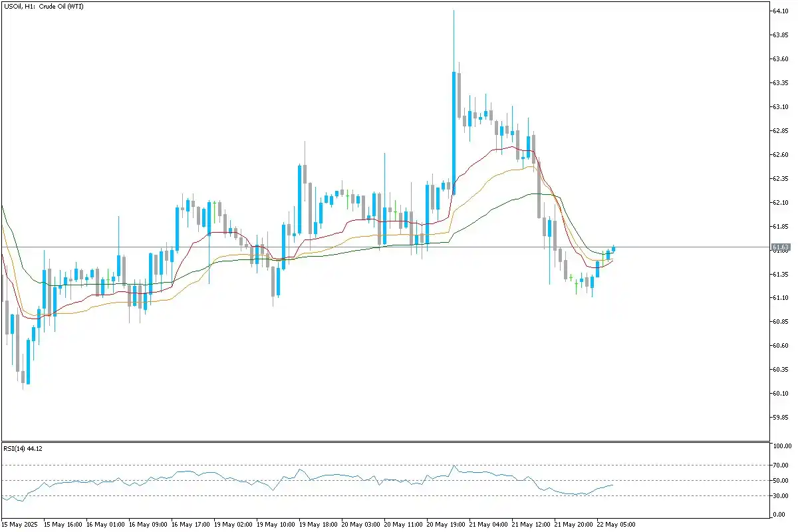Click the 62.85 price axis label

[780, 131]
